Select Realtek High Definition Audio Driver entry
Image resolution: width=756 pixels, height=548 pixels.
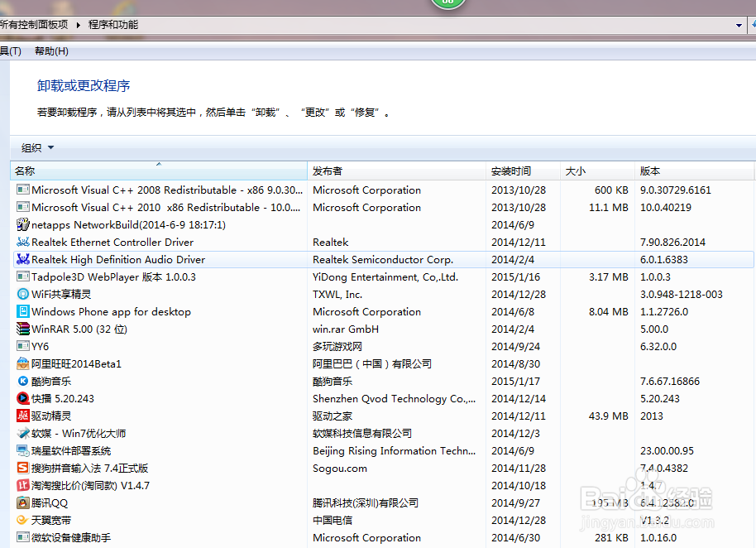coord(383,260)
